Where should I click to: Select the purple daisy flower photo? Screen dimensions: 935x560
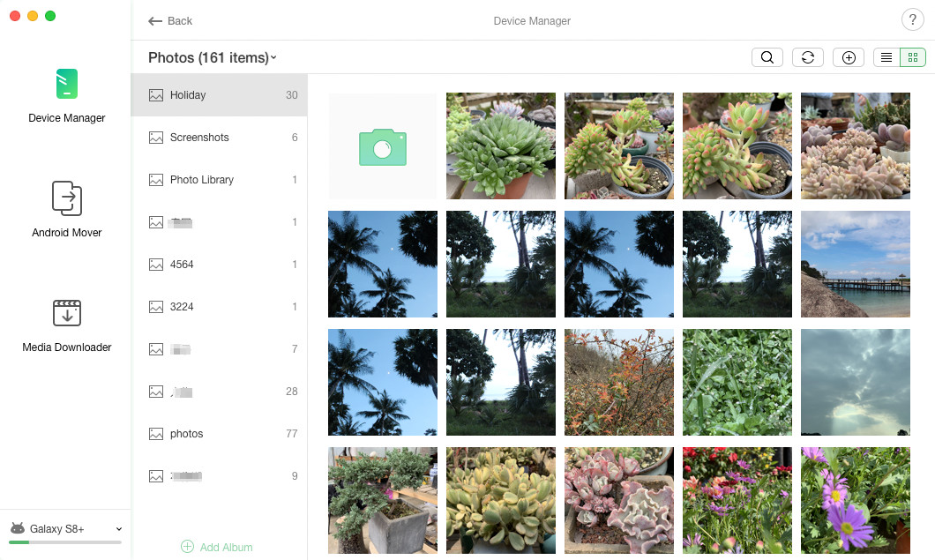click(855, 500)
